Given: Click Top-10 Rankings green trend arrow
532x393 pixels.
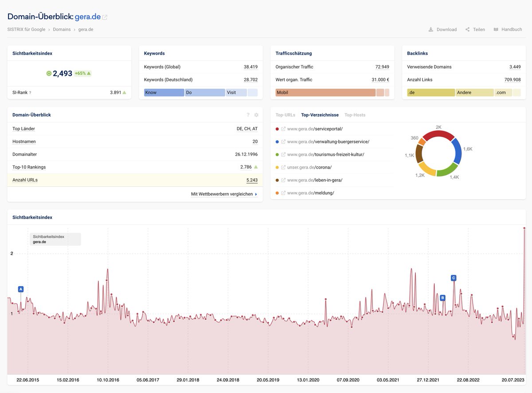Looking at the screenshot, I should tap(255, 167).
